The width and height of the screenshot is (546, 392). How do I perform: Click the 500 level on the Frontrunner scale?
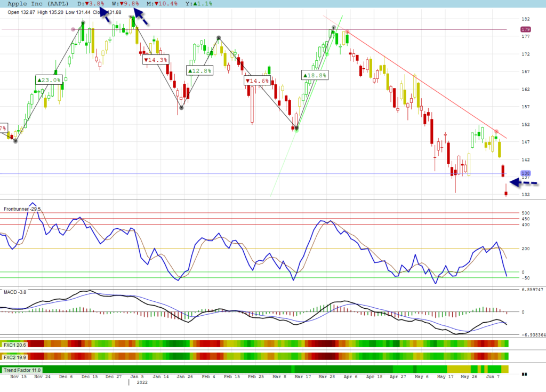tap(525, 213)
